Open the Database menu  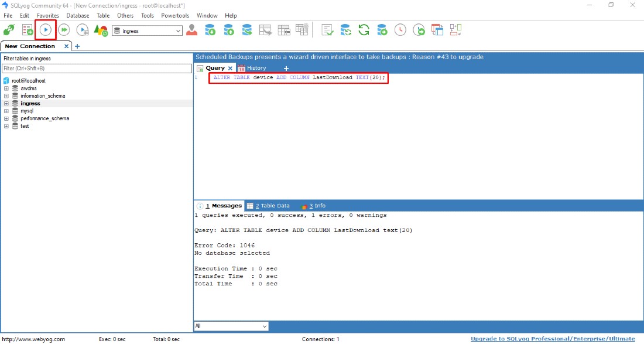pyautogui.click(x=78, y=16)
